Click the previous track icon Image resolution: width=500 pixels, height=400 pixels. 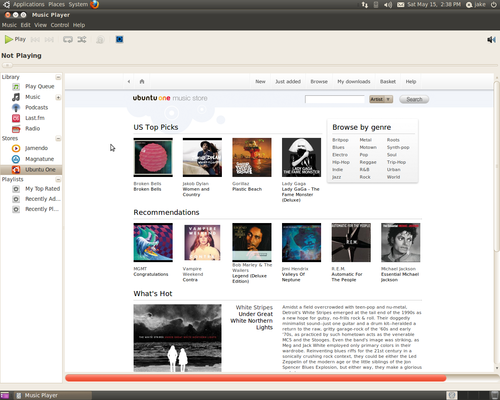[x=35, y=40]
